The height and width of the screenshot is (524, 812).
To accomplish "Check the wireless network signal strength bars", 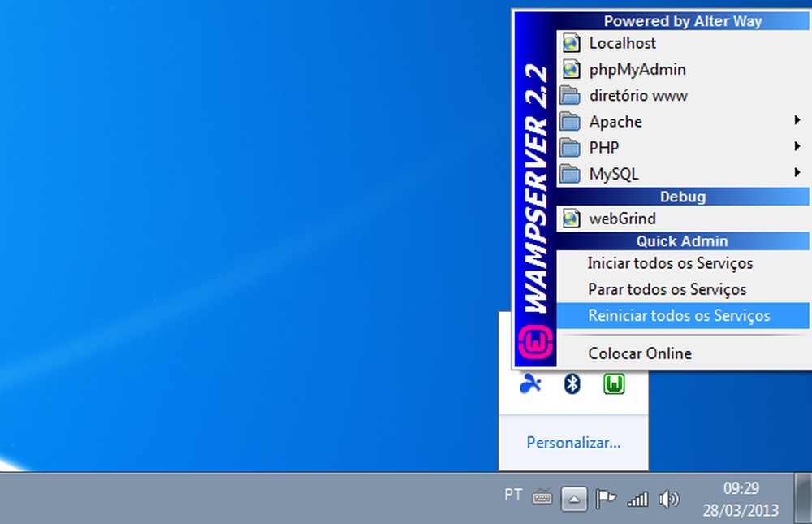I will (637, 496).
